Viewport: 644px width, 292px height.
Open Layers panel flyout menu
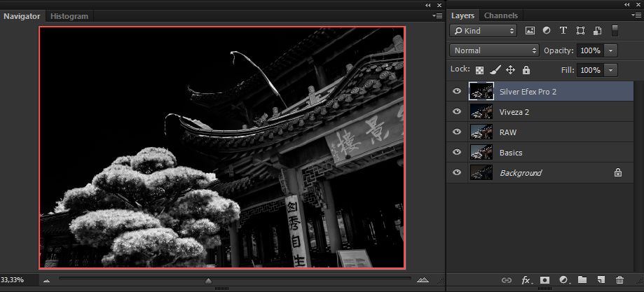point(636,15)
